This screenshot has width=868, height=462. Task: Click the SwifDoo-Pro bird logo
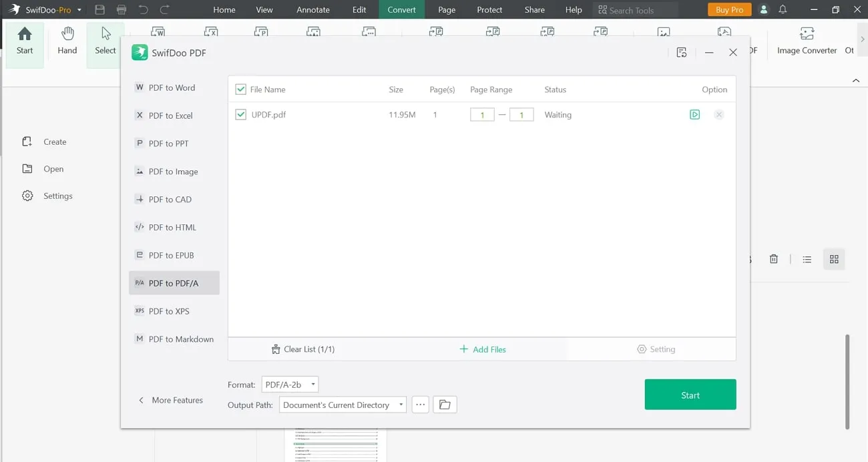pyautogui.click(x=13, y=10)
